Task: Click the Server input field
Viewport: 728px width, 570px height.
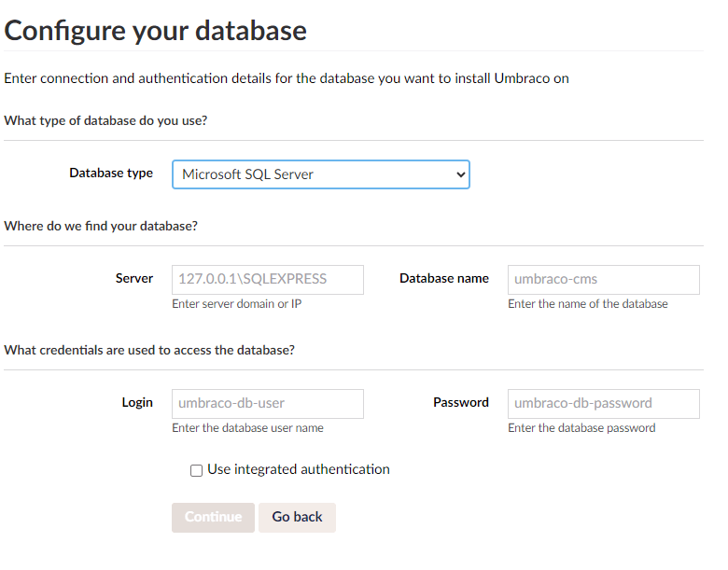Action: point(268,280)
